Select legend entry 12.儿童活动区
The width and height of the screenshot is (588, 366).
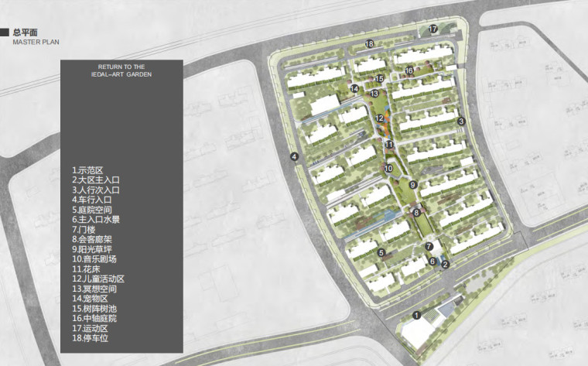click(98, 279)
